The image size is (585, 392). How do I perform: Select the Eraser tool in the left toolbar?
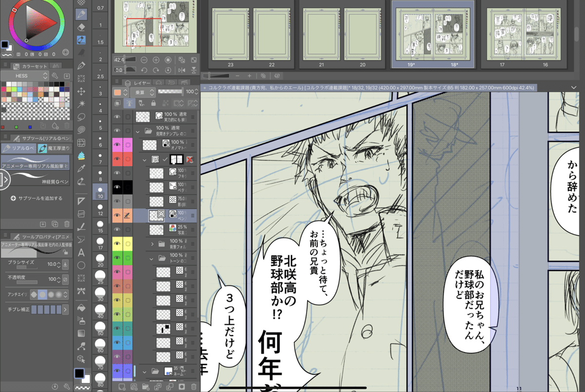(81, 28)
